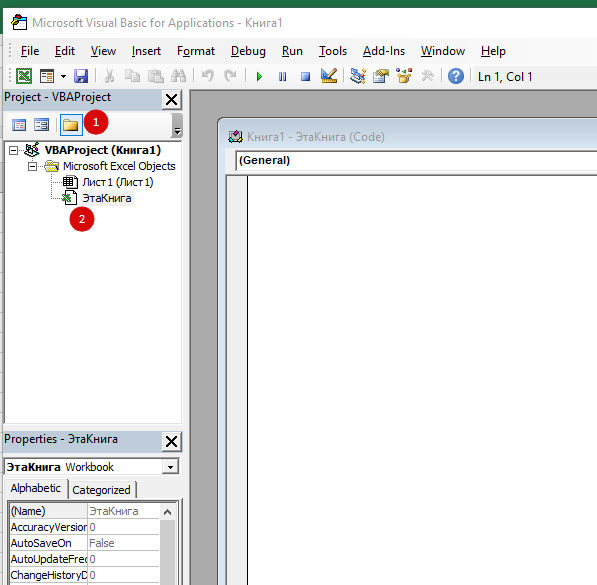Save the workbook with the floppy icon
Viewport: 597px width, 585px height.
pyautogui.click(x=81, y=76)
